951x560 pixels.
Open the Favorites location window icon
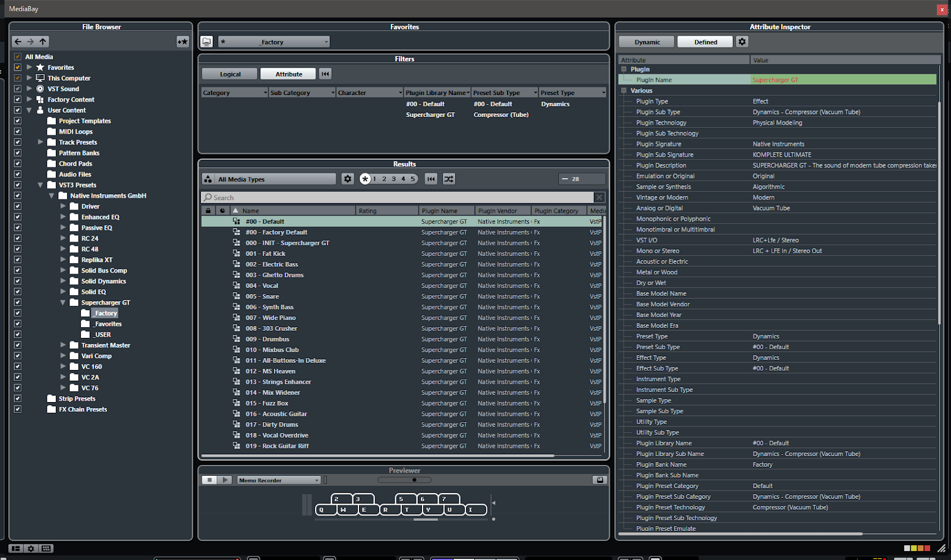point(206,42)
